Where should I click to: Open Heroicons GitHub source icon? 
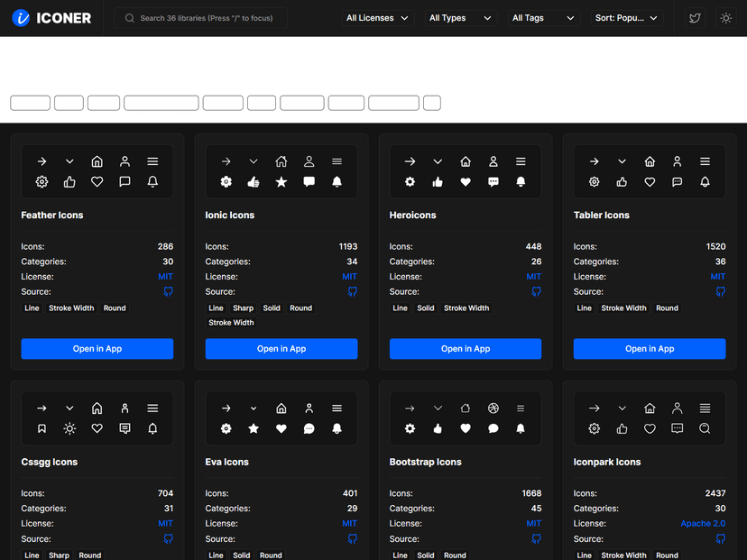coord(537,291)
